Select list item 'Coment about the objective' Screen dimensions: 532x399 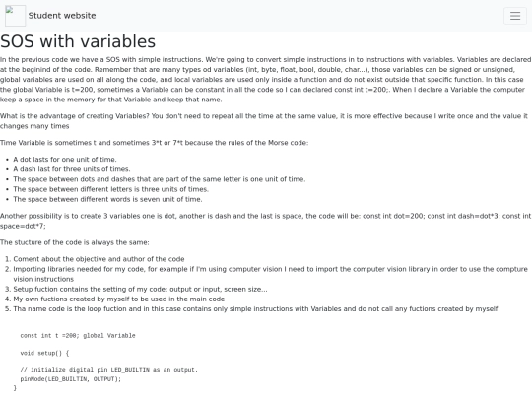[99, 259]
